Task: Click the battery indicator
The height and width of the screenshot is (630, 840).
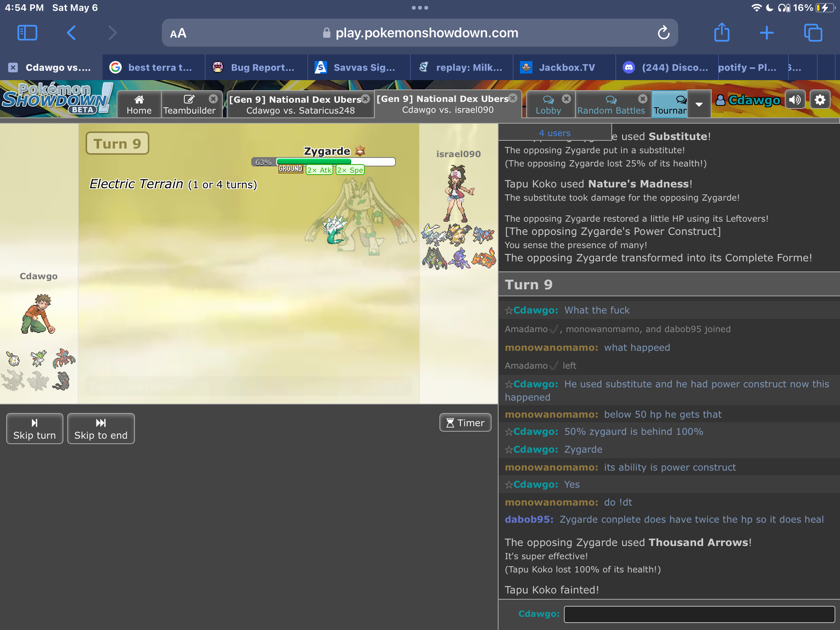Action: 825,8
